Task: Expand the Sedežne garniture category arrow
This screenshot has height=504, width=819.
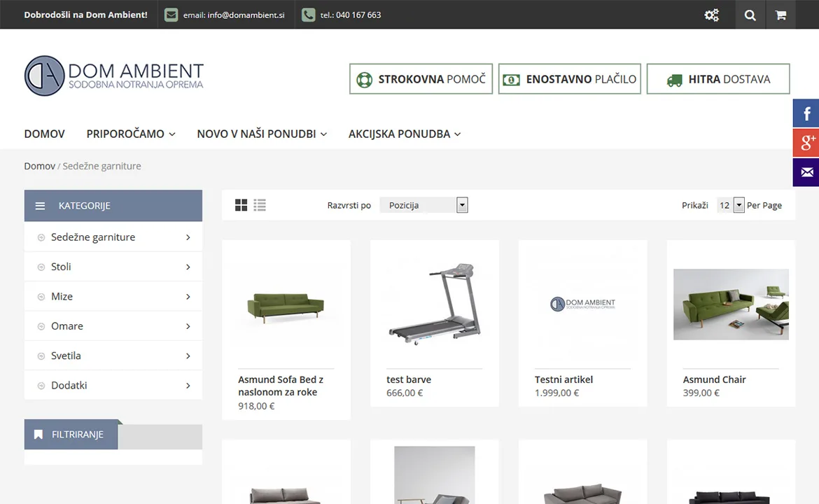Action: (x=188, y=237)
